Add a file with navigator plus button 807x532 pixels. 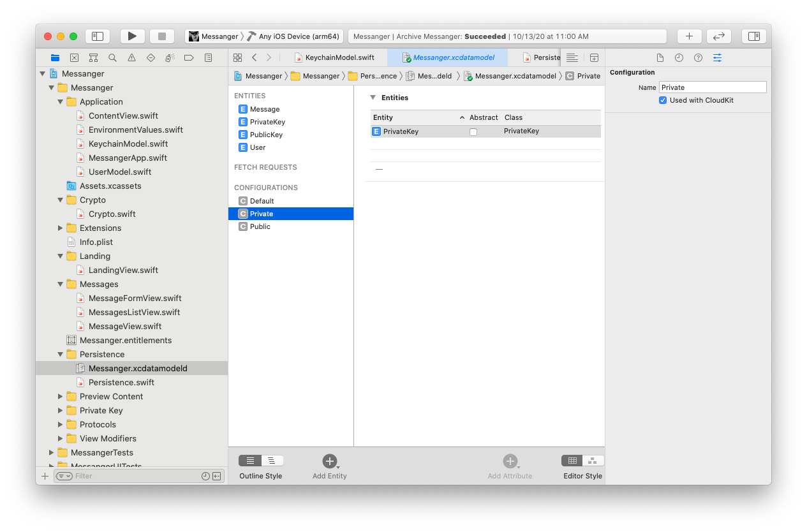tap(45, 476)
